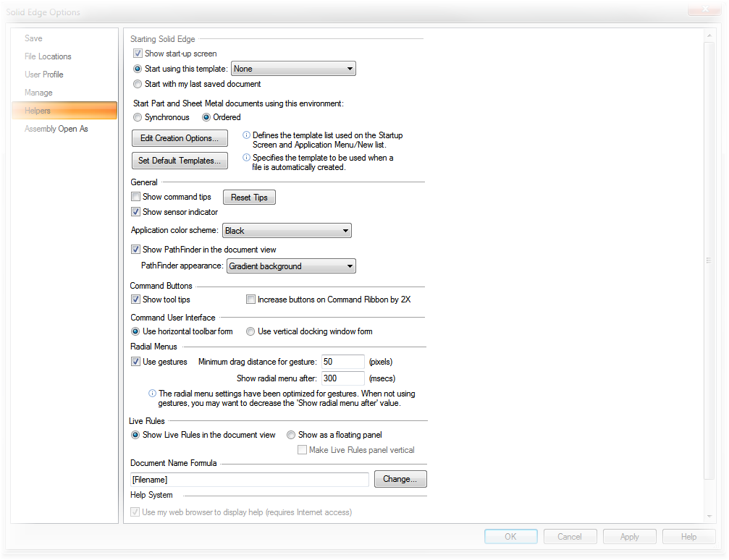Click the Apply button
The image size is (729, 560).
tap(630, 536)
